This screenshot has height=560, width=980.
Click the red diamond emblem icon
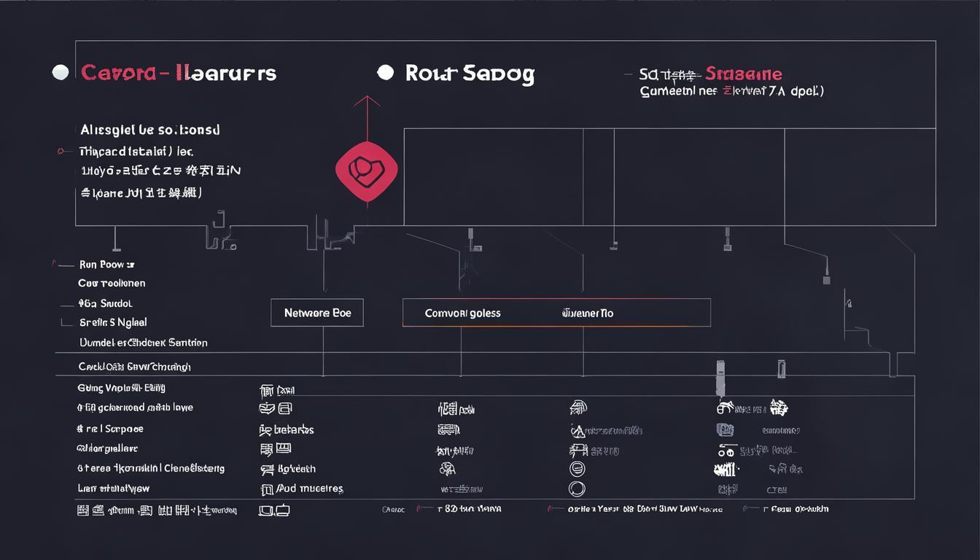[366, 170]
